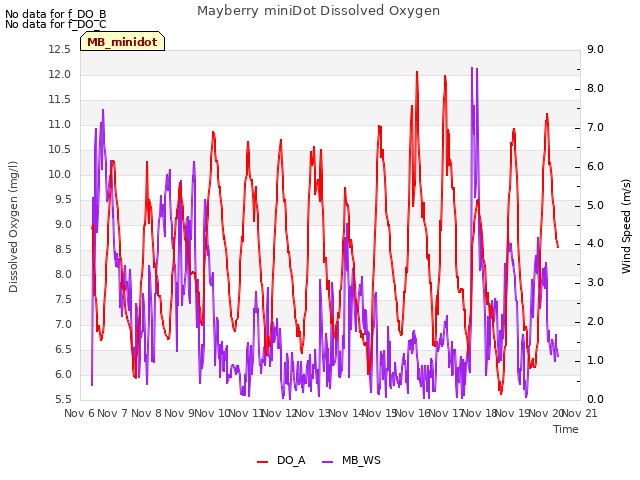Click the red DO_A peak near Nov 16
Screen dimensions: 640x480
417,72
